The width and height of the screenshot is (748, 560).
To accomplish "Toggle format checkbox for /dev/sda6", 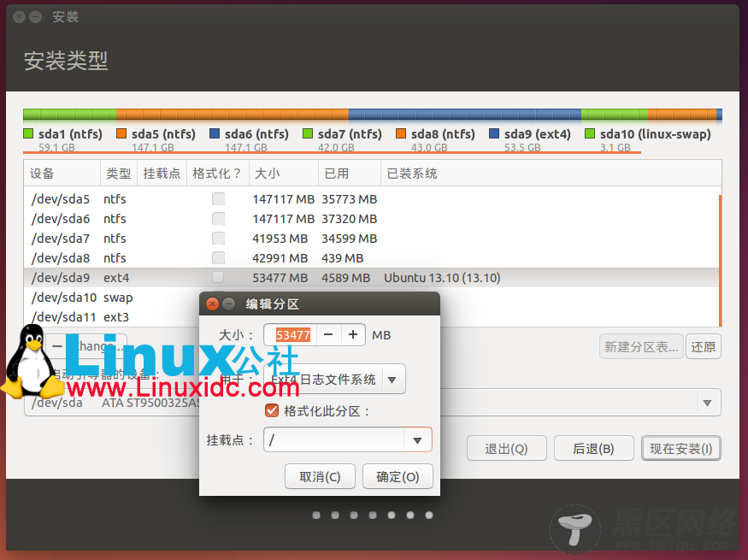I will coord(219,219).
